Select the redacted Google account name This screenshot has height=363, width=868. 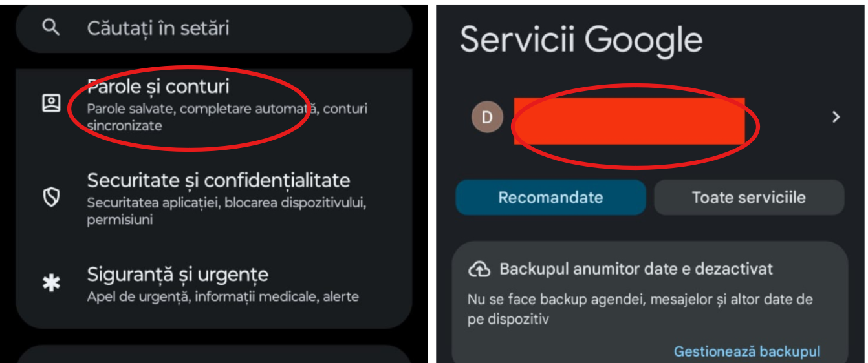629,121
